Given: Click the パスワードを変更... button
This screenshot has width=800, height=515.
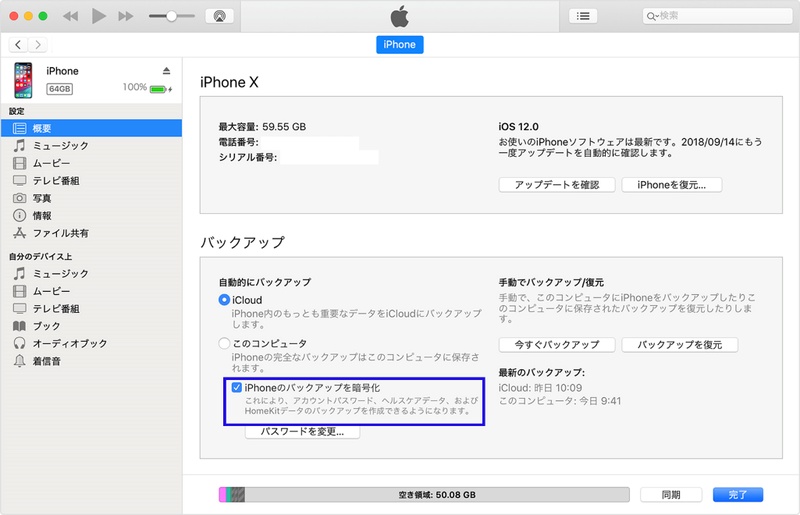Looking at the screenshot, I should pos(303,432).
